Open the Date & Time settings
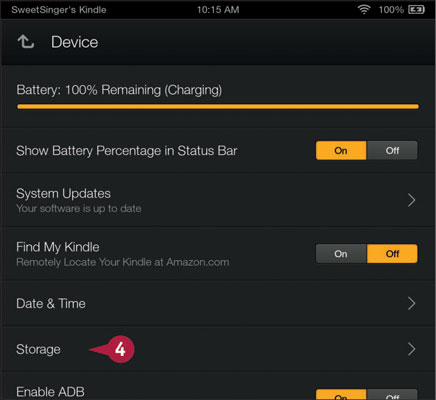 pos(218,304)
